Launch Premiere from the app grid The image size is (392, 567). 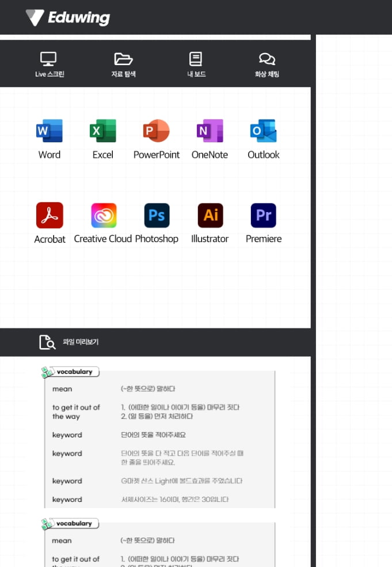(264, 216)
